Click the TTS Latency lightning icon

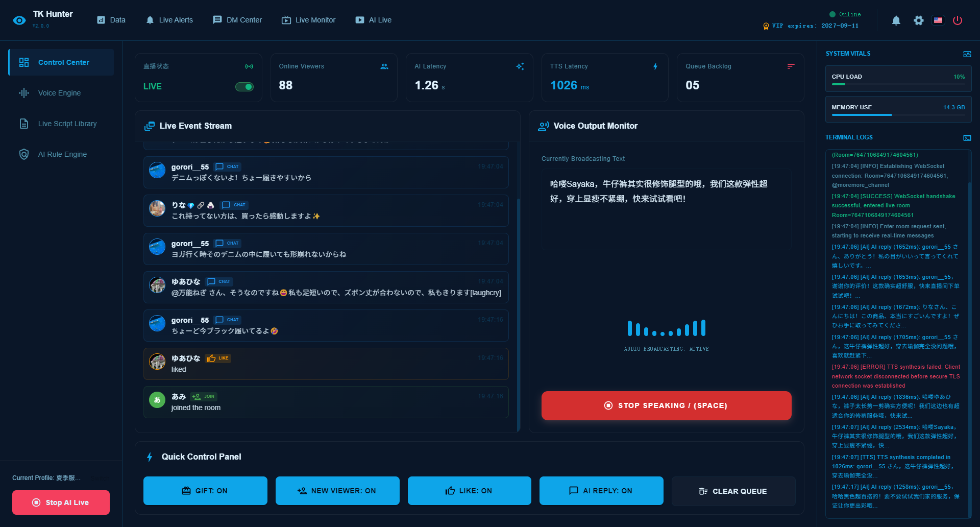[655, 66]
